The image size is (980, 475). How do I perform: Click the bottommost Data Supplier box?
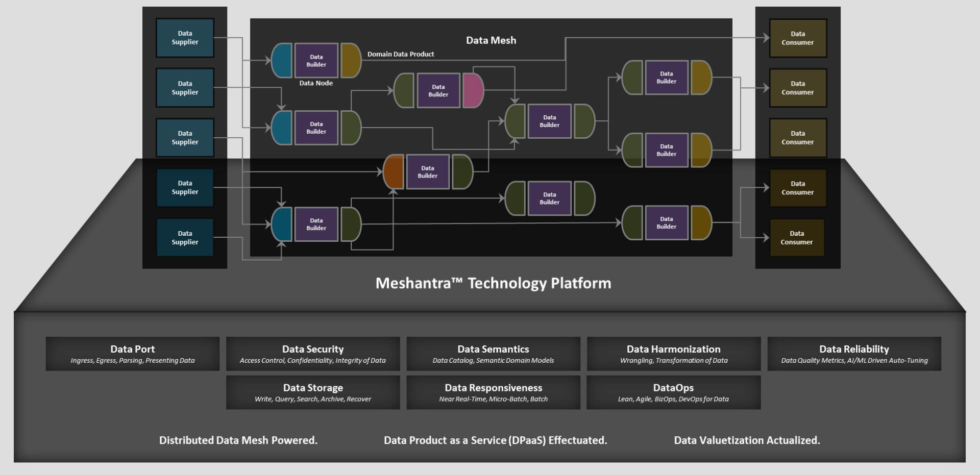point(185,238)
